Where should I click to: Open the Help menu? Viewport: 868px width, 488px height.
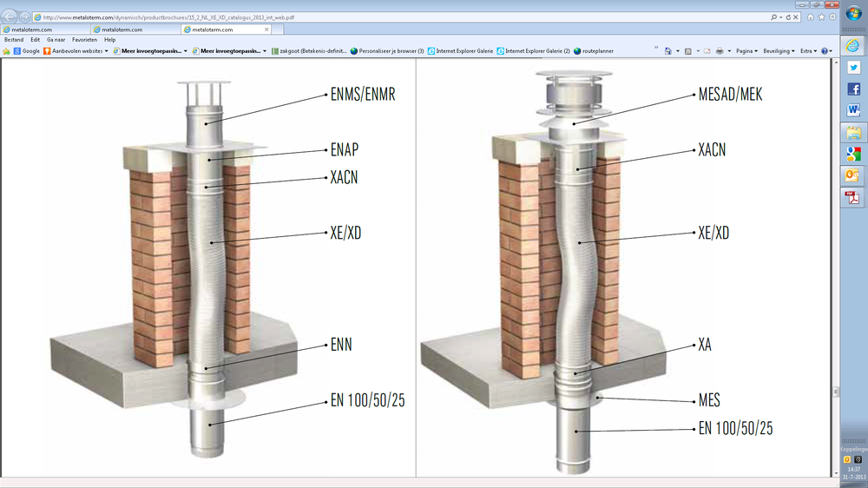click(x=109, y=40)
